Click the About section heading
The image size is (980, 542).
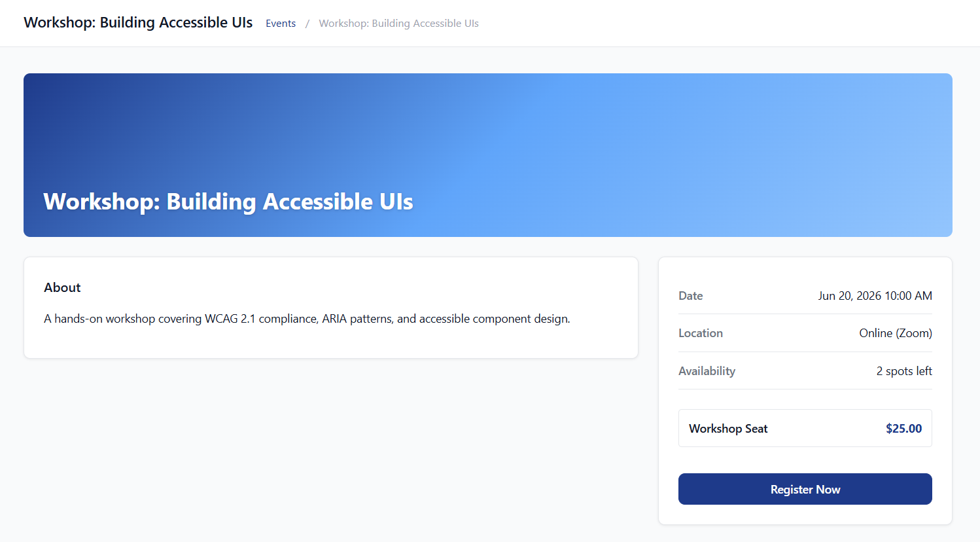[62, 287]
